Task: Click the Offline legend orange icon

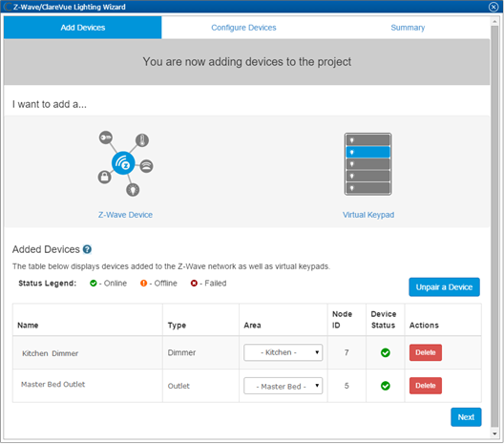Action: (x=143, y=284)
